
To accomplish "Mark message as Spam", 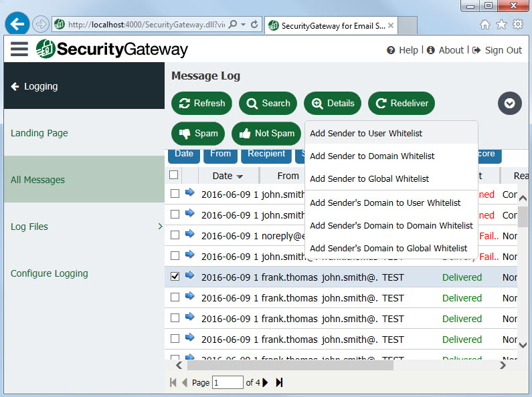I will click(198, 134).
